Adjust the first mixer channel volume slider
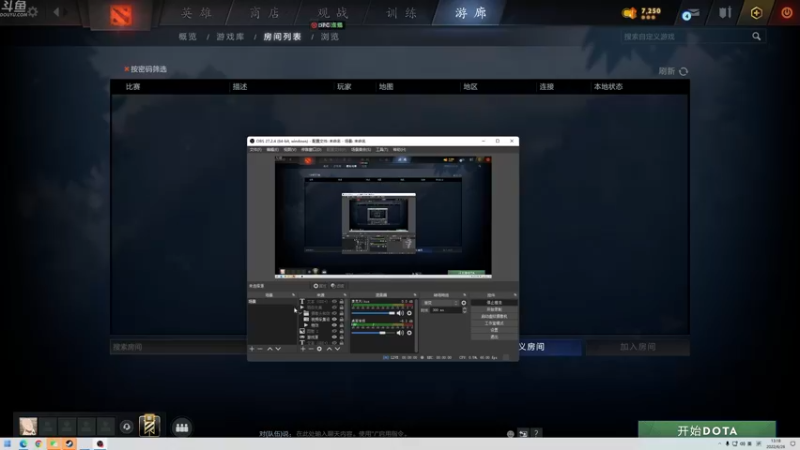The height and width of the screenshot is (450, 800). point(373,313)
